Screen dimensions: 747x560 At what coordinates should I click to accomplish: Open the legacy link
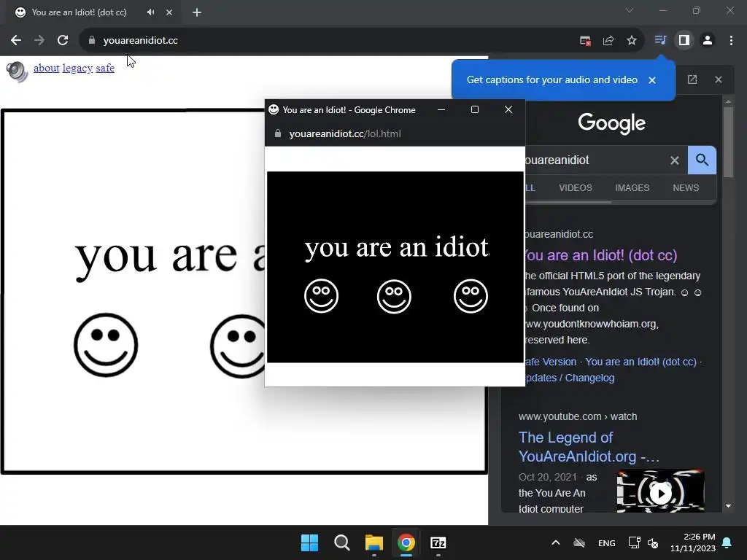coord(77,68)
